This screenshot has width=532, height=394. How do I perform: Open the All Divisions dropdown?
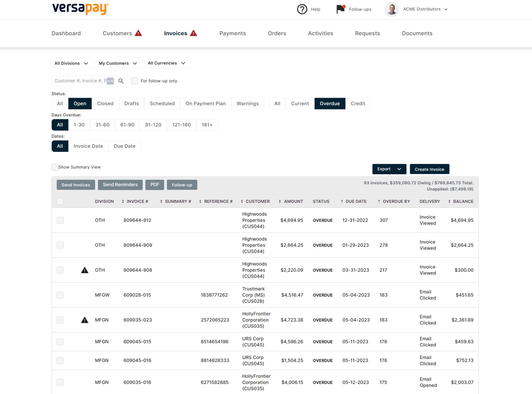coord(72,63)
